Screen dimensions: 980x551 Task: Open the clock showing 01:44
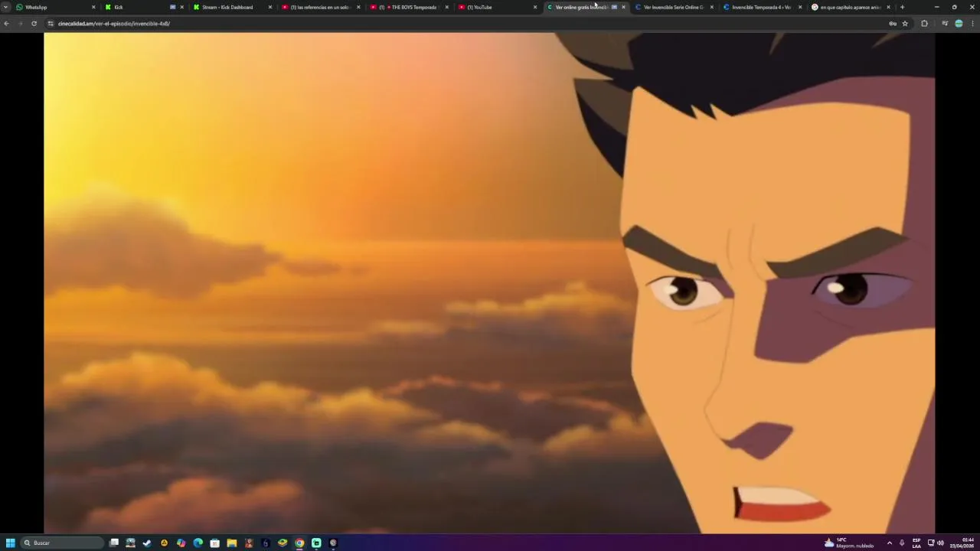[x=963, y=543]
